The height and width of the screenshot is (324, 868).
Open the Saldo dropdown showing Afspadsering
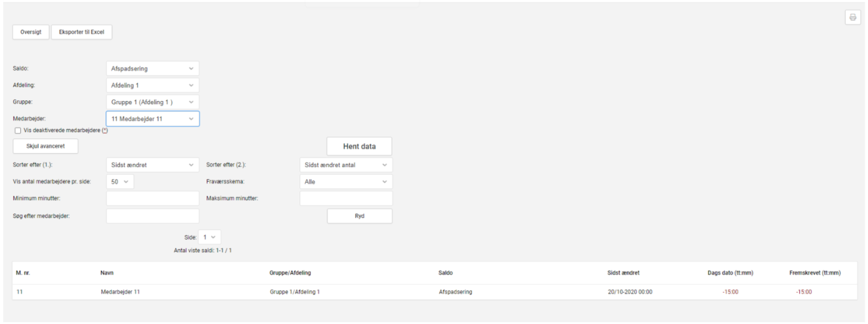pyautogui.click(x=152, y=69)
